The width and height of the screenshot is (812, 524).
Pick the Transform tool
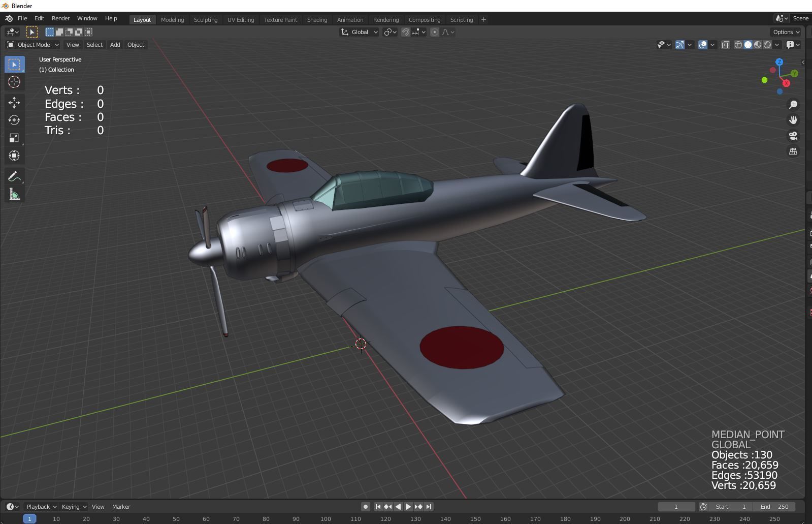tap(14, 156)
